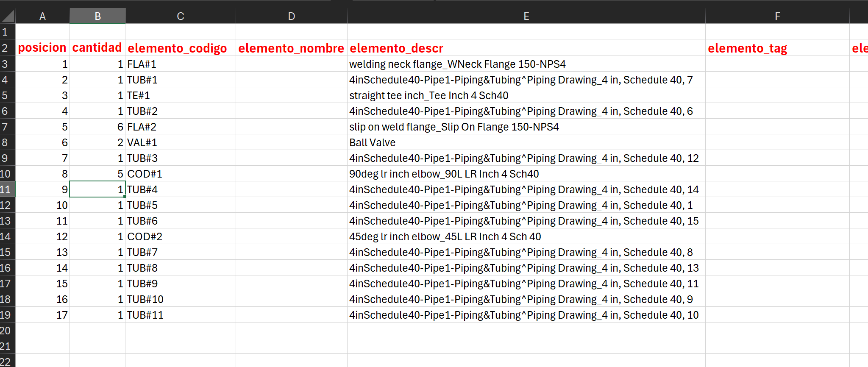Click the 'elemento_tag' header cell
The image size is (868, 367).
777,48
